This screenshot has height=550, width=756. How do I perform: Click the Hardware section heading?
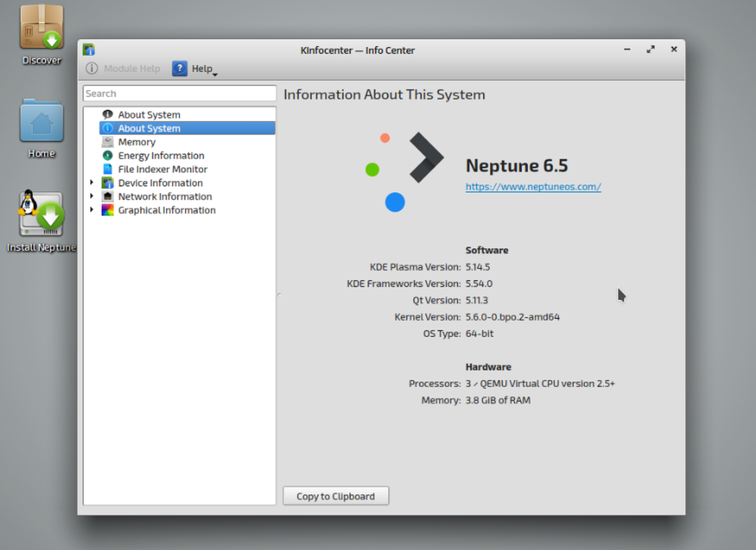pos(488,367)
